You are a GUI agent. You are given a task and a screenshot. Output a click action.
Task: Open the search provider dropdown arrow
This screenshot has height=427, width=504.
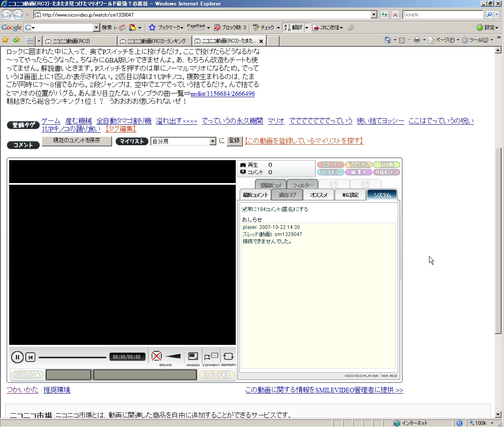[497, 15]
